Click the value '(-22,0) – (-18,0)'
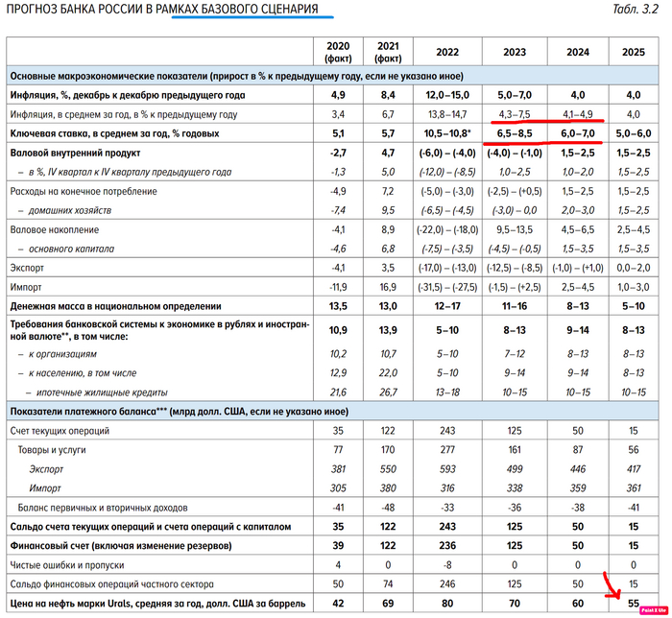Screen dimensions: 672x618 447,230
